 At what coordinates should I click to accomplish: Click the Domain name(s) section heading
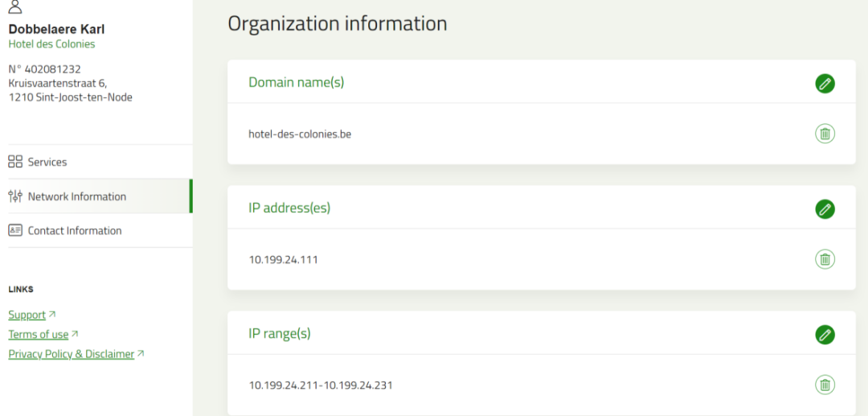point(296,82)
